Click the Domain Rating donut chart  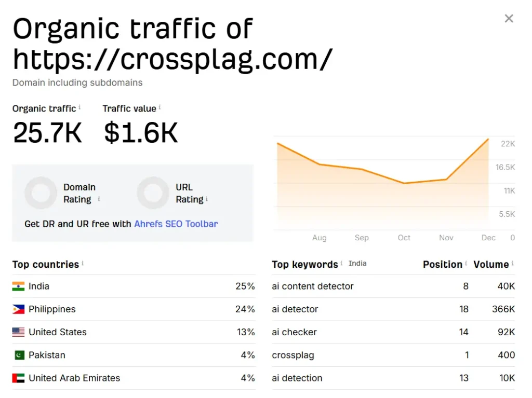pos(41,193)
